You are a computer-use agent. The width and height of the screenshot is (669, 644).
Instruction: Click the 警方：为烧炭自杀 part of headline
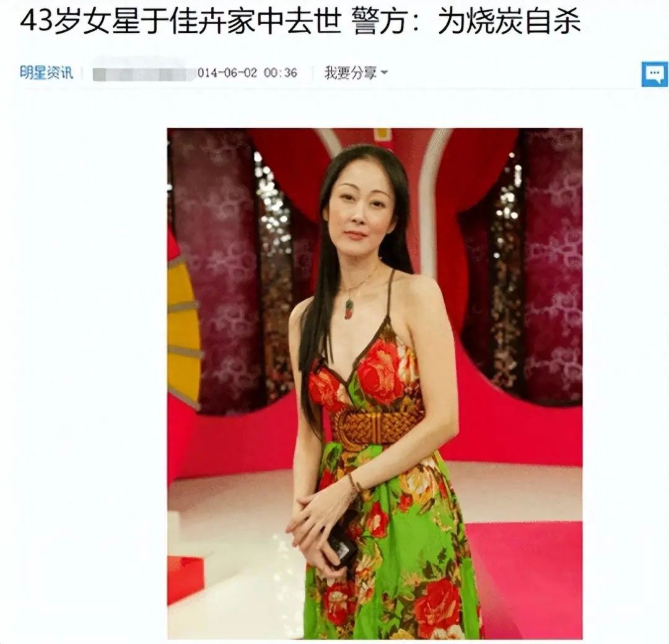(467, 21)
